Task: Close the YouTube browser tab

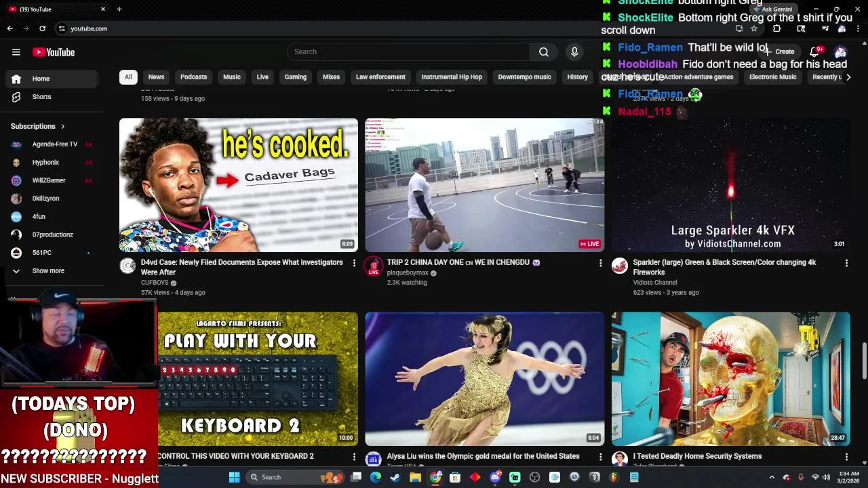Action: [x=103, y=9]
